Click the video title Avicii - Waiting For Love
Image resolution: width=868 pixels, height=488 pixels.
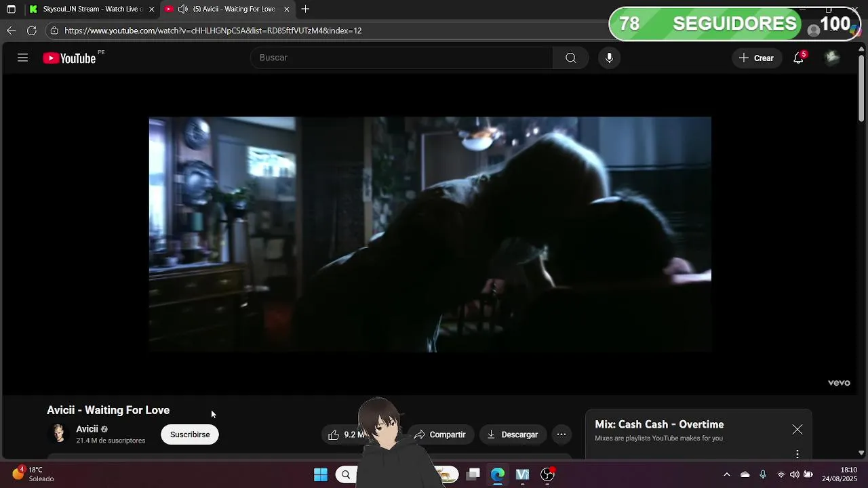click(108, 410)
